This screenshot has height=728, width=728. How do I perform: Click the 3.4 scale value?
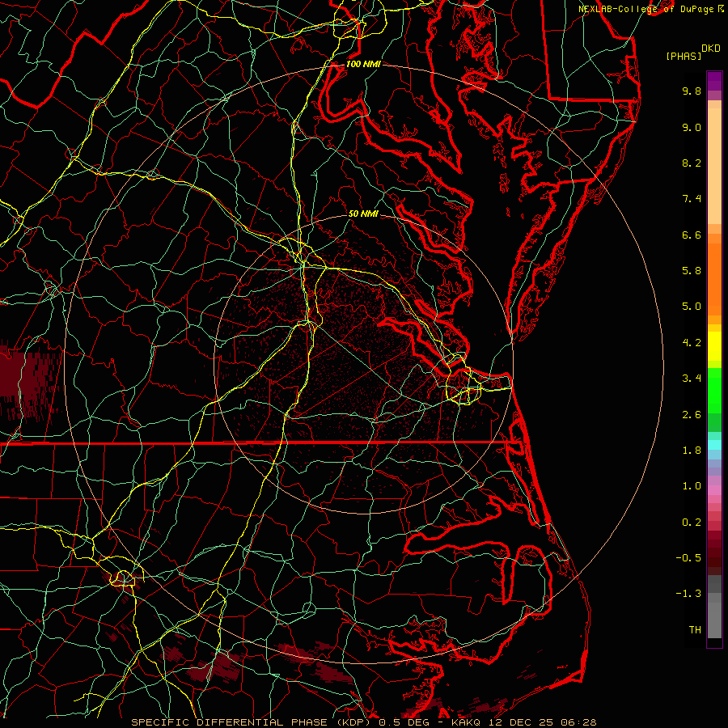pos(692,379)
